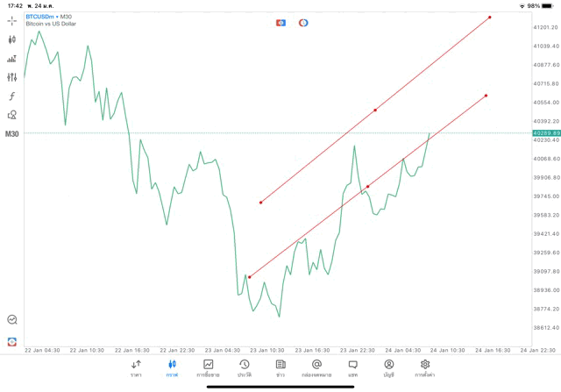The image size is (561, 392).
Task: Open the depth of market chart icon
Action: click(12, 59)
